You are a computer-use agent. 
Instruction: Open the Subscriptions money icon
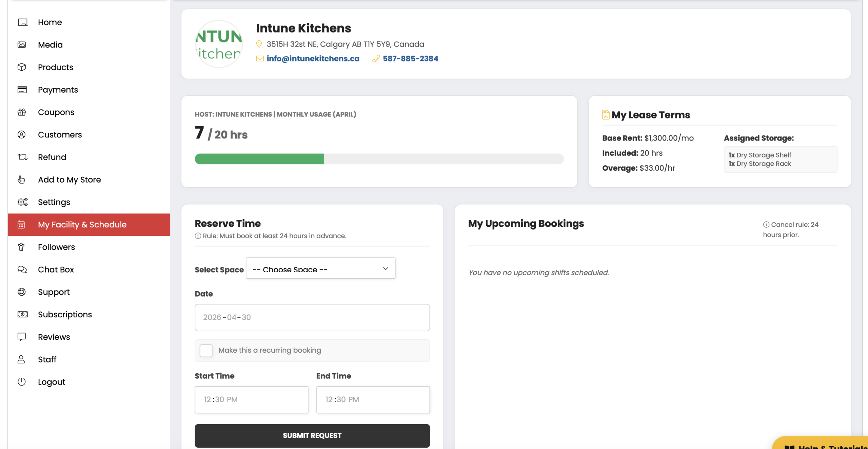[22, 314]
